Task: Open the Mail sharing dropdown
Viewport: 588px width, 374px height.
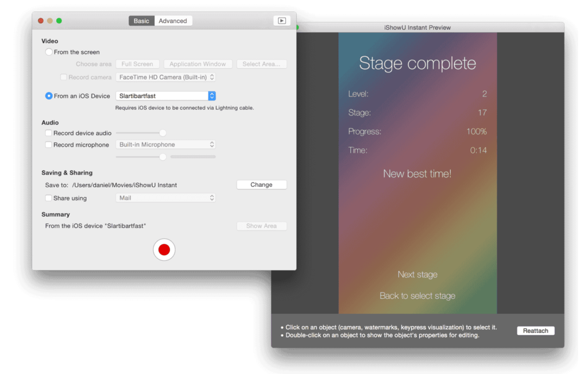Action: click(x=165, y=198)
